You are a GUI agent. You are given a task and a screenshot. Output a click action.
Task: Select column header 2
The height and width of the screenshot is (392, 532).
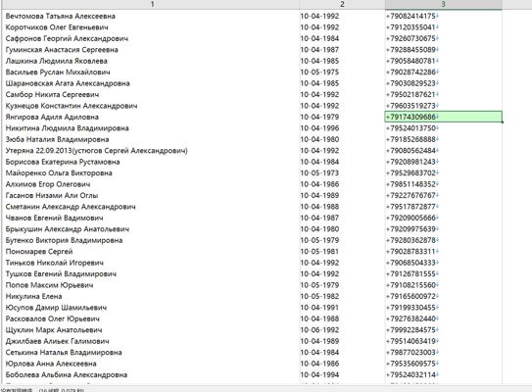[342, 4]
